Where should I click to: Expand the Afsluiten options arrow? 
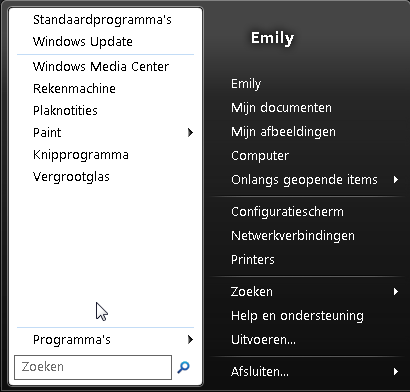(x=396, y=371)
